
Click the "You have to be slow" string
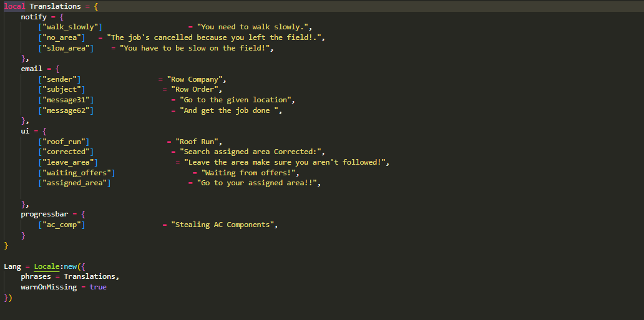[197, 48]
